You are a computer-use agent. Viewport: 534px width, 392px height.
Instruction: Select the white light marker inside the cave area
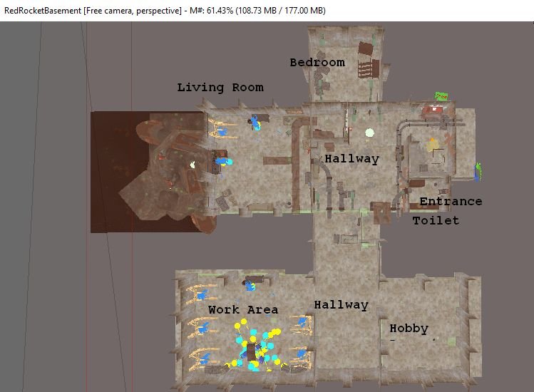(x=192, y=165)
